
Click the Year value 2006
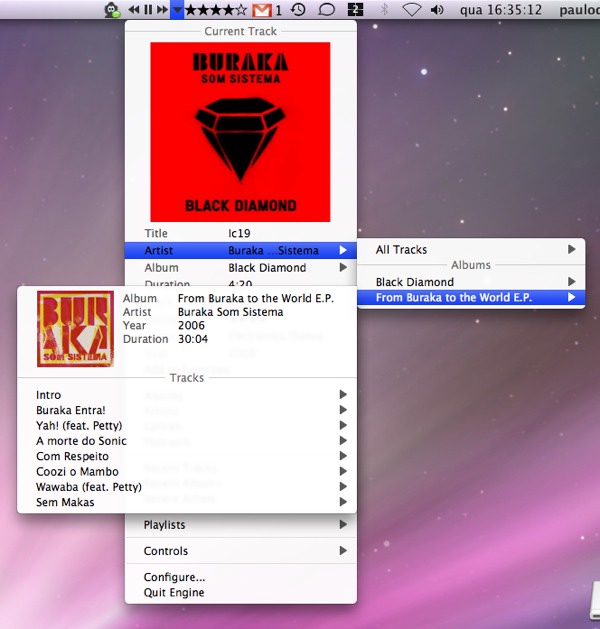pos(191,325)
